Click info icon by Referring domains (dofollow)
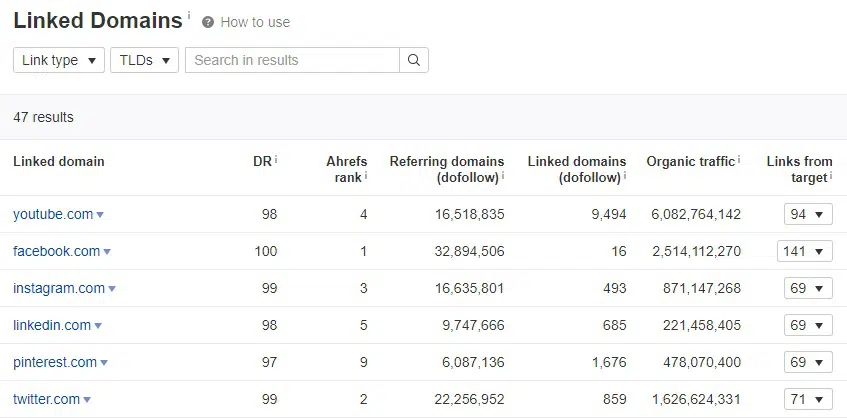The width and height of the screenshot is (847, 418). 503,176
